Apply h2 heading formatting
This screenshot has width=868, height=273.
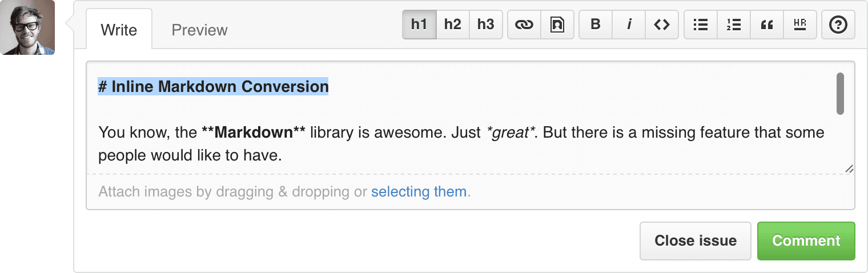tap(452, 25)
